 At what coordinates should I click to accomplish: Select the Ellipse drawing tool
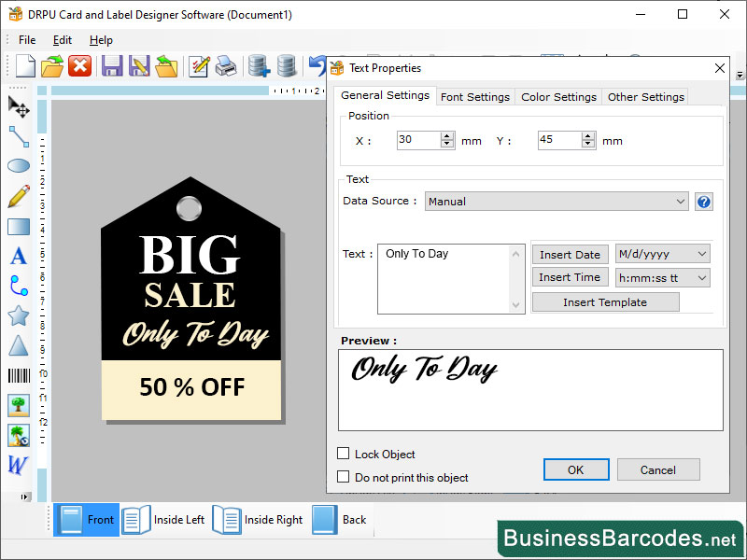tap(17, 165)
